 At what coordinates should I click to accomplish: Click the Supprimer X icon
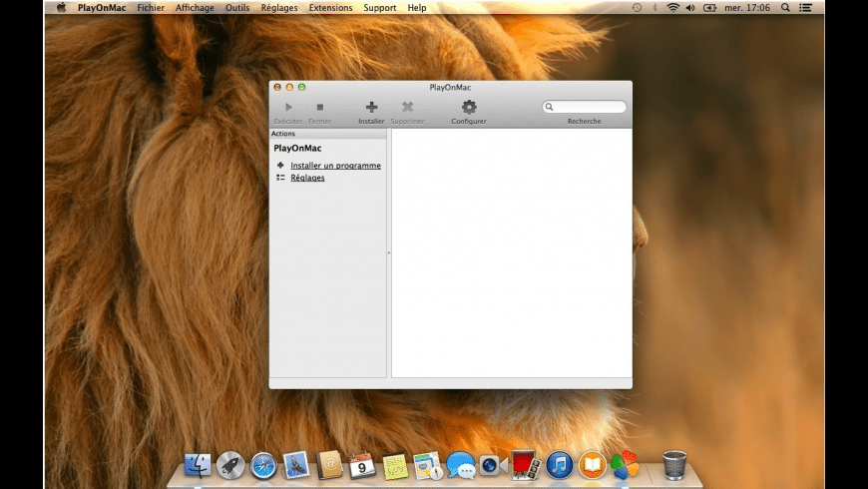[407, 108]
